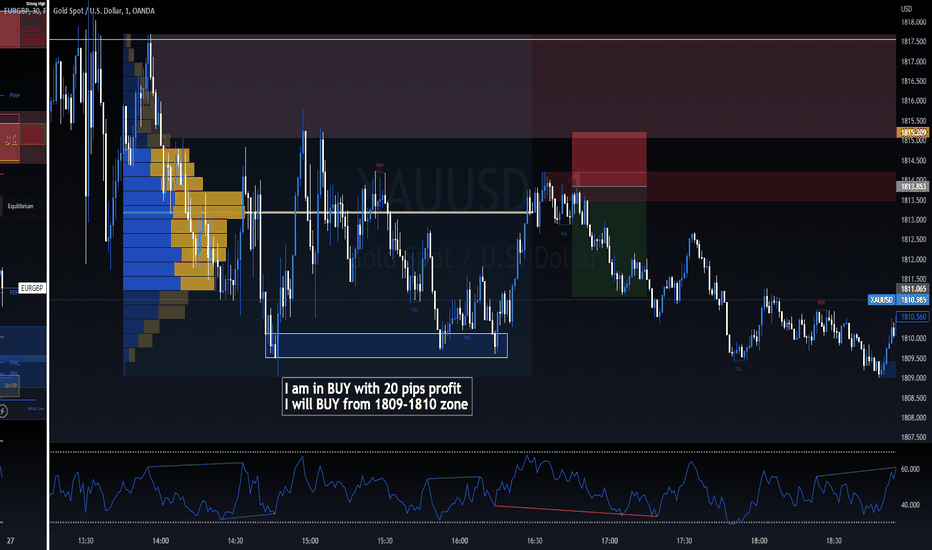
Task: Click the 16:30 time axis label
Action: click(x=534, y=540)
